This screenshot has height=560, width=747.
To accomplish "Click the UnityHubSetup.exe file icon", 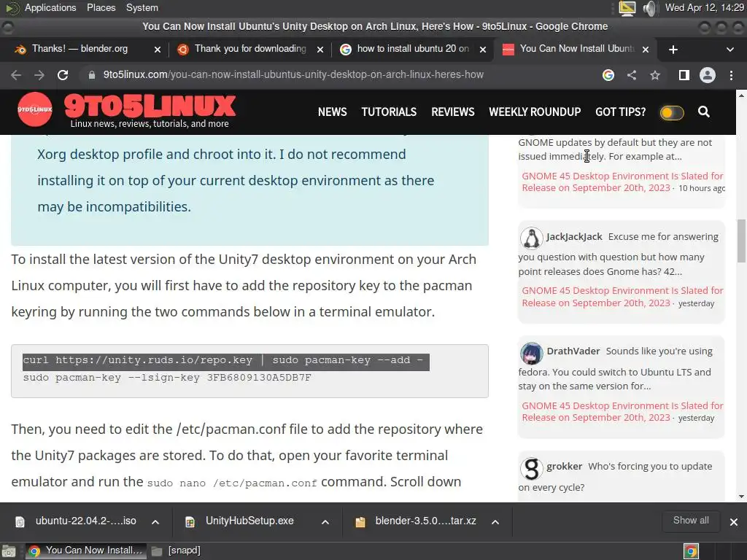I will [190, 522].
